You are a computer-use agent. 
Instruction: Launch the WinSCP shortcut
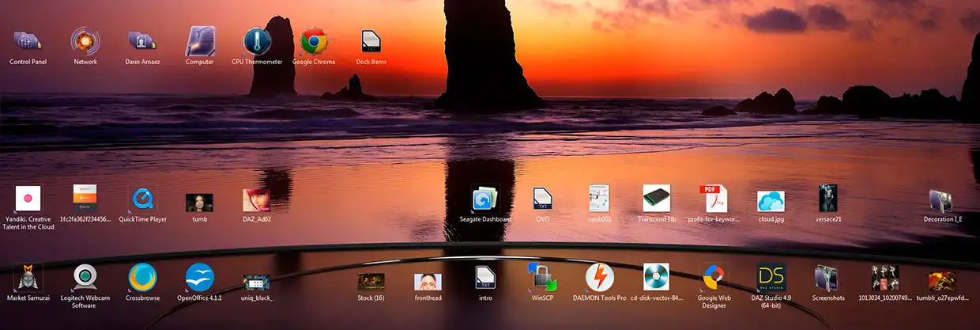click(x=542, y=278)
